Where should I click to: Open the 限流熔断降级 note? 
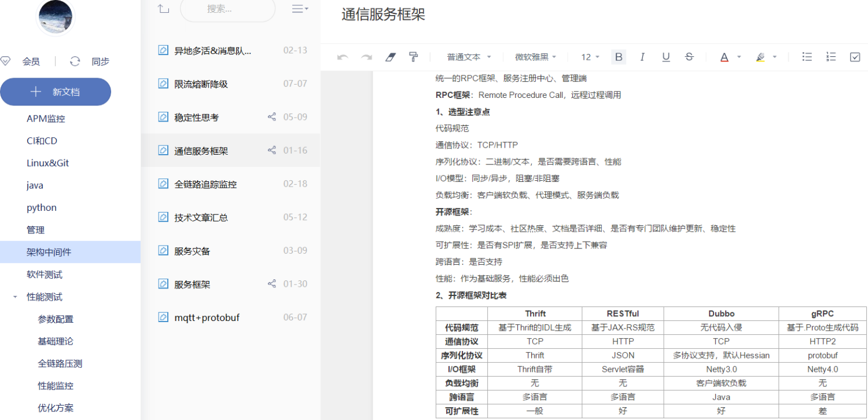point(230,84)
